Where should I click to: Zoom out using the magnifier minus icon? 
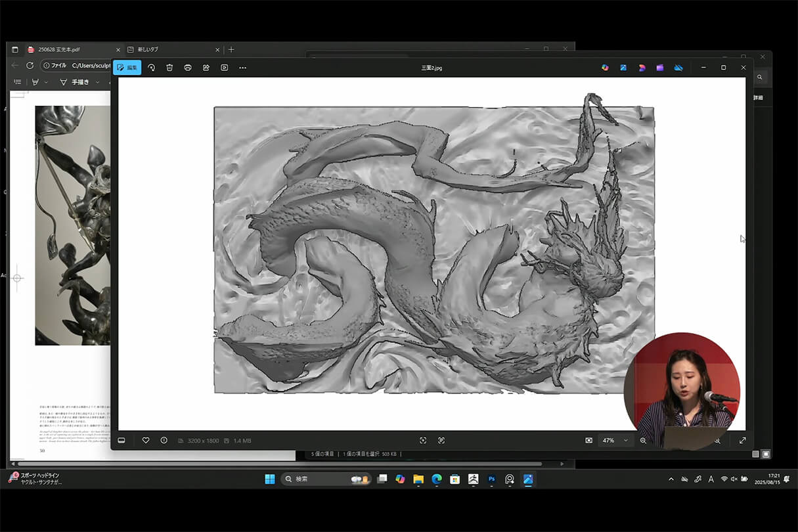pyautogui.click(x=643, y=440)
